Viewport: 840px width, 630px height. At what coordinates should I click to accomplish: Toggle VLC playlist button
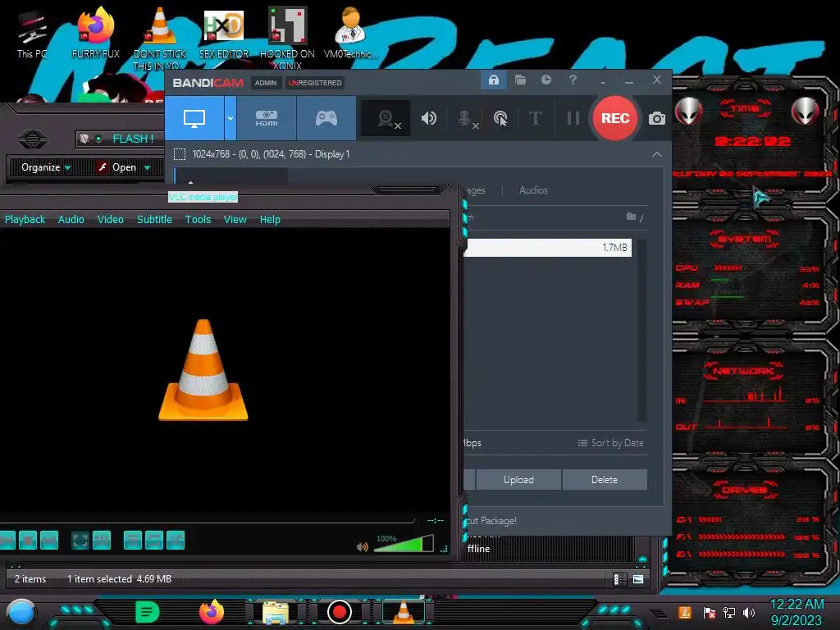[132, 540]
